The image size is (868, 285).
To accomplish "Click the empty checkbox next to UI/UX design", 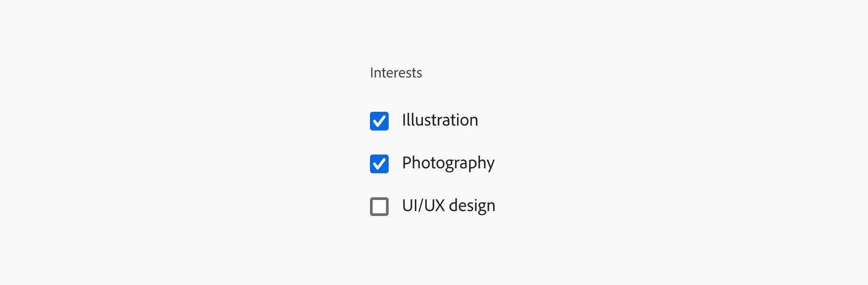I will point(379,206).
